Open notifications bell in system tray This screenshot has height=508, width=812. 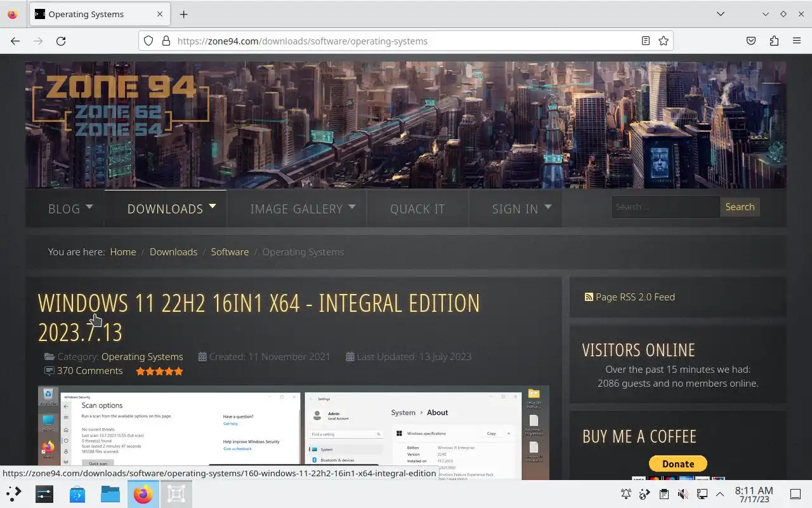(x=626, y=494)
